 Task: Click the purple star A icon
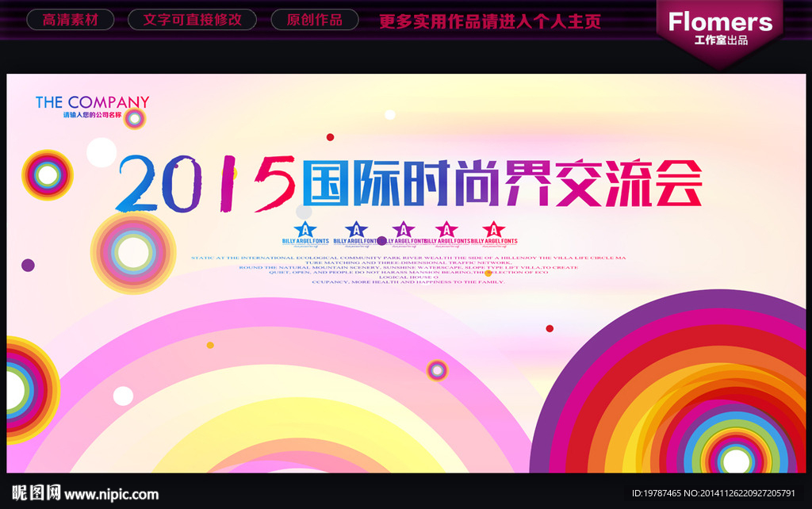pos(404,229)
